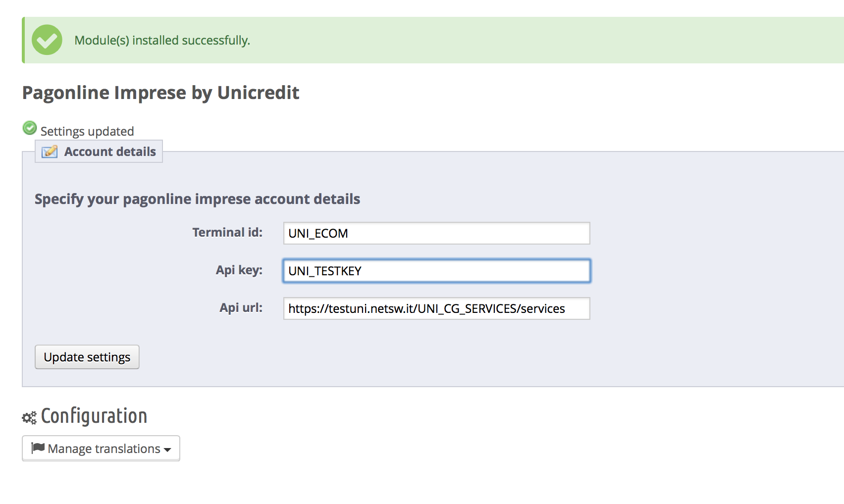844x504 pixels.
Task: Focus the Terminal id input field
Action: point(436,233)
